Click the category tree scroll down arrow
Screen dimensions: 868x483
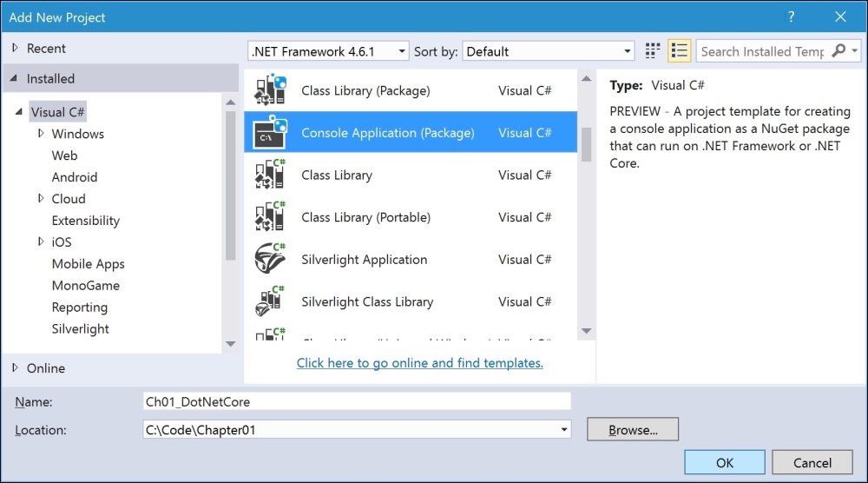[x=231, y=344]
